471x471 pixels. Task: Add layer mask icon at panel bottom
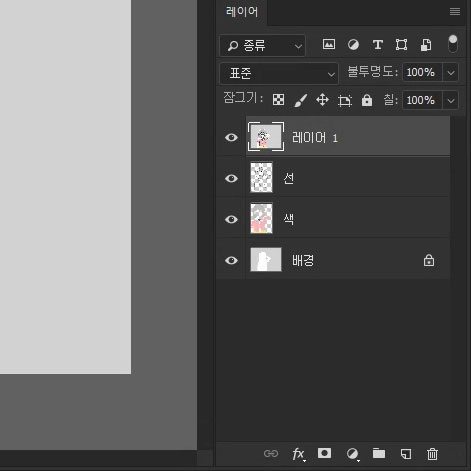pyautogui.click(x=324, y=453)
